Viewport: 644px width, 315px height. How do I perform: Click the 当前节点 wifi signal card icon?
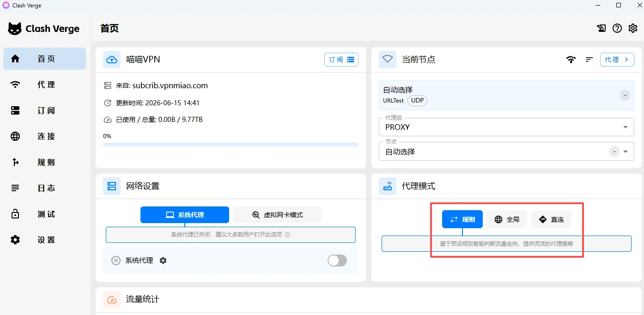(x=388, y=60)
